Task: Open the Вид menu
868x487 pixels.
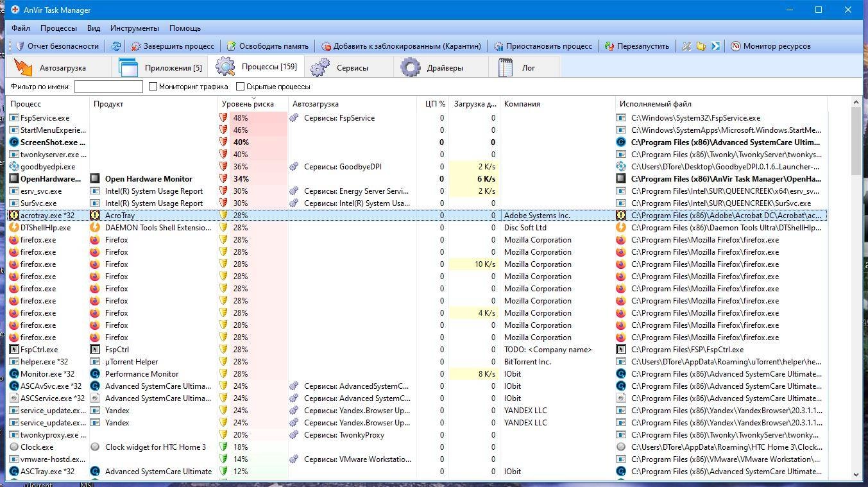Action: (94, 28)
